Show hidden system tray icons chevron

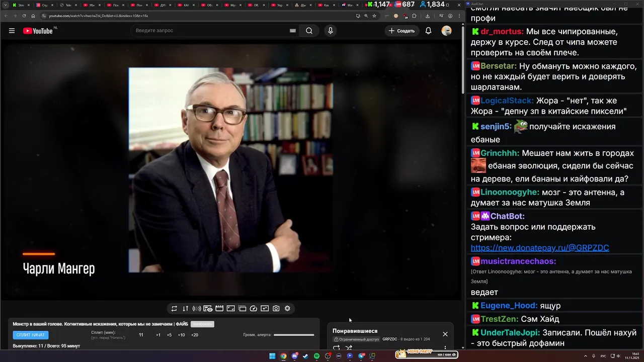(585, 356)
